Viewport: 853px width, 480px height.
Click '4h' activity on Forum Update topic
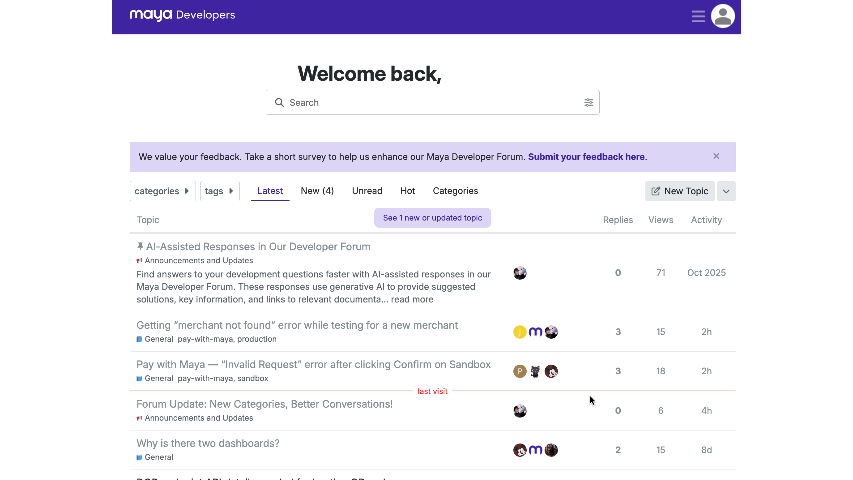pos(706,411)
